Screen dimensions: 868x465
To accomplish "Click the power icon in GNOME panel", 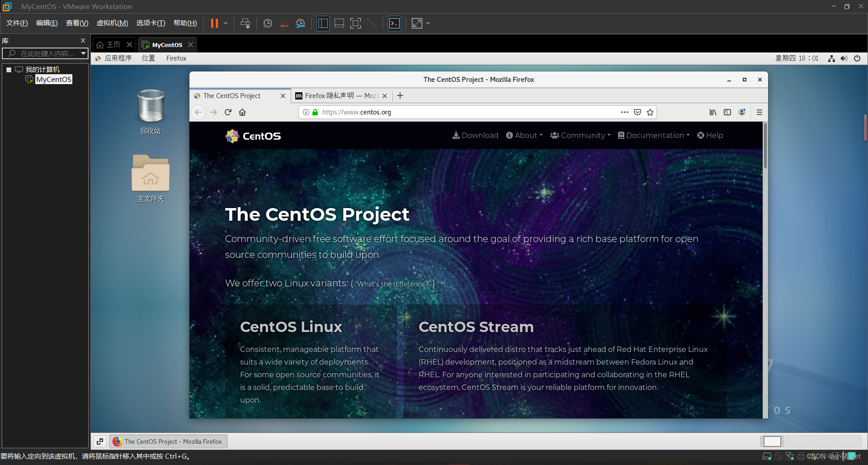I will (x=857, y=58).
